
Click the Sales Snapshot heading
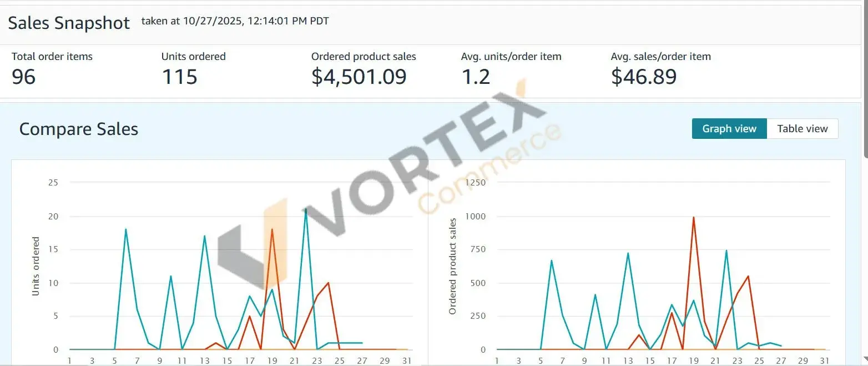click(69, 23)
